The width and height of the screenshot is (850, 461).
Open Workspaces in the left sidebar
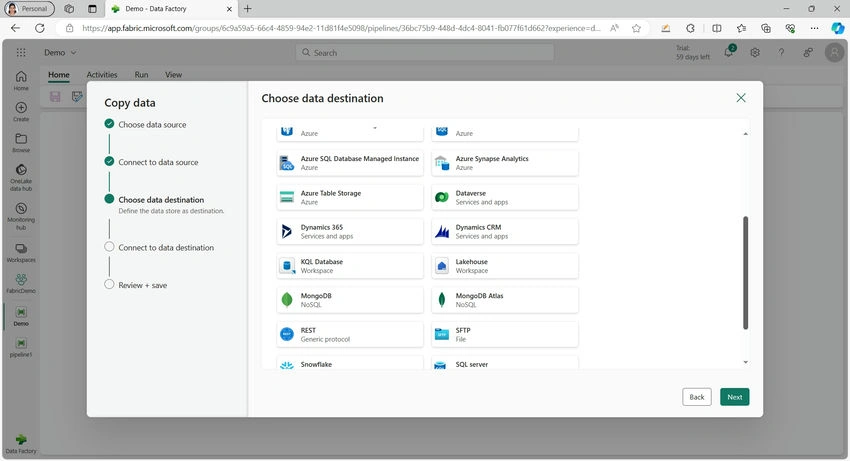[x=21, y=253]
